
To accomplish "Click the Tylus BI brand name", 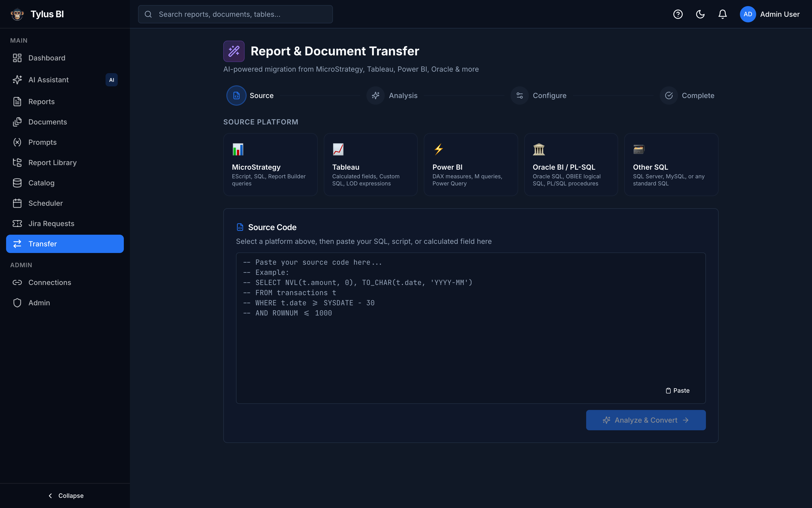I will 47,14.
